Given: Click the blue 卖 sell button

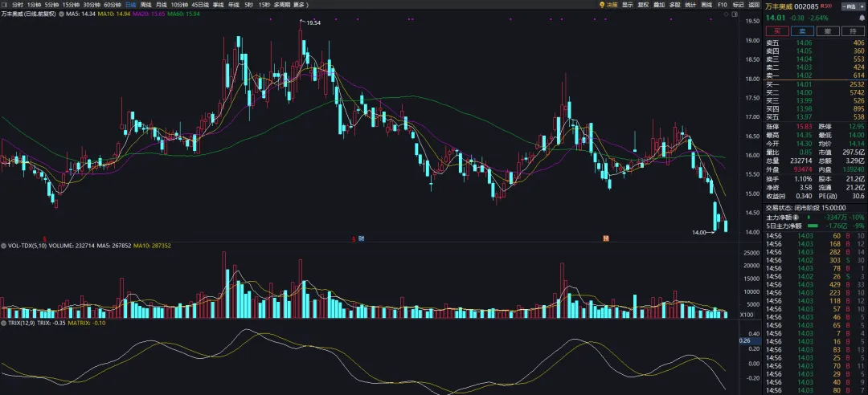Looking at the screenshot, I should tap(802, 31).
